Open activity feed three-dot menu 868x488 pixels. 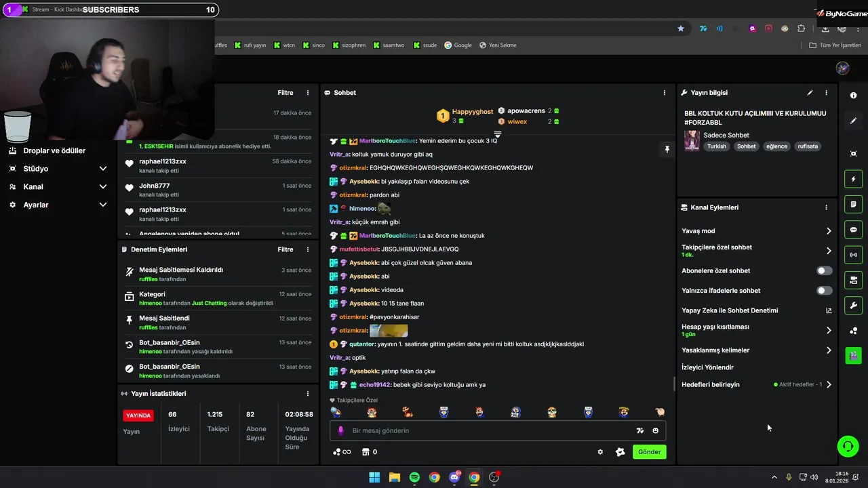307,93
